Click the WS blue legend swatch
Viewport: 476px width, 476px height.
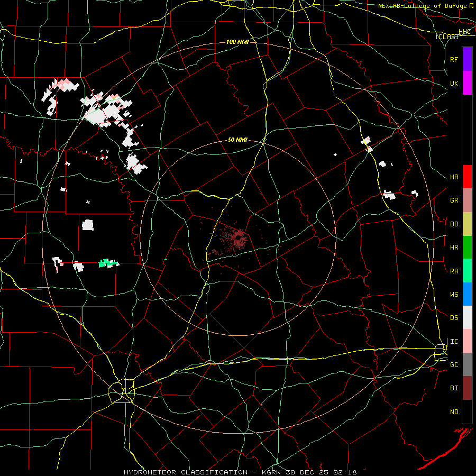click(467, 294)
